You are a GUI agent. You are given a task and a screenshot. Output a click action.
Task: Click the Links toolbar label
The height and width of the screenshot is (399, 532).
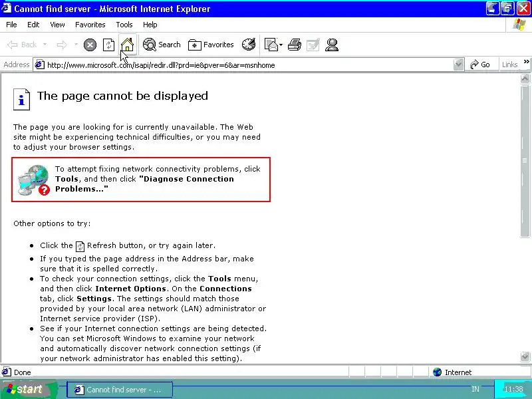pos(509,65)
